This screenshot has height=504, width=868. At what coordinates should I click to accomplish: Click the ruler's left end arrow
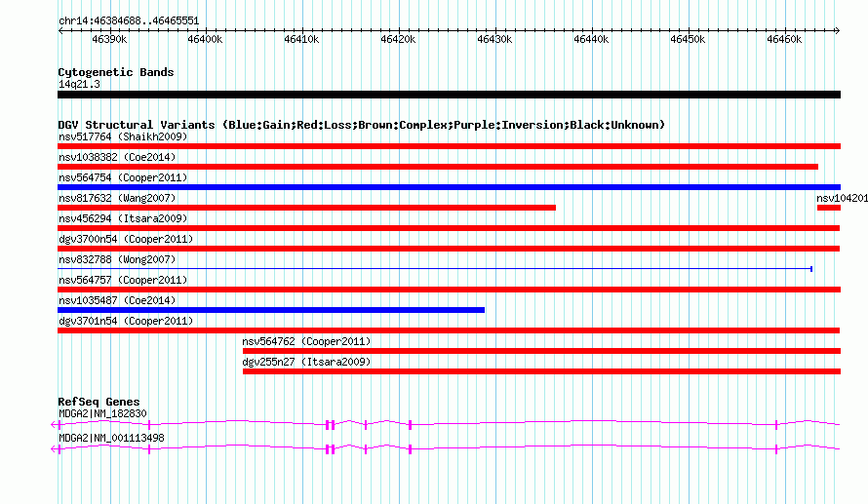tap(60, 30)
